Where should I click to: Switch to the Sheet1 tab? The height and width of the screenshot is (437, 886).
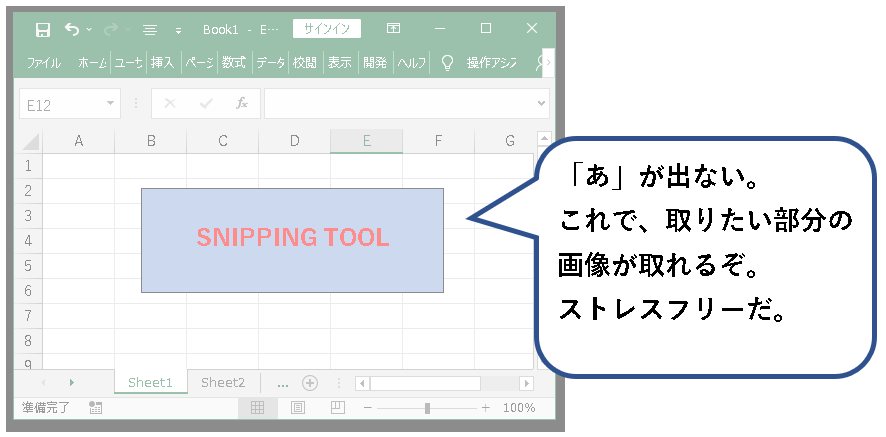tap(150, 383)
